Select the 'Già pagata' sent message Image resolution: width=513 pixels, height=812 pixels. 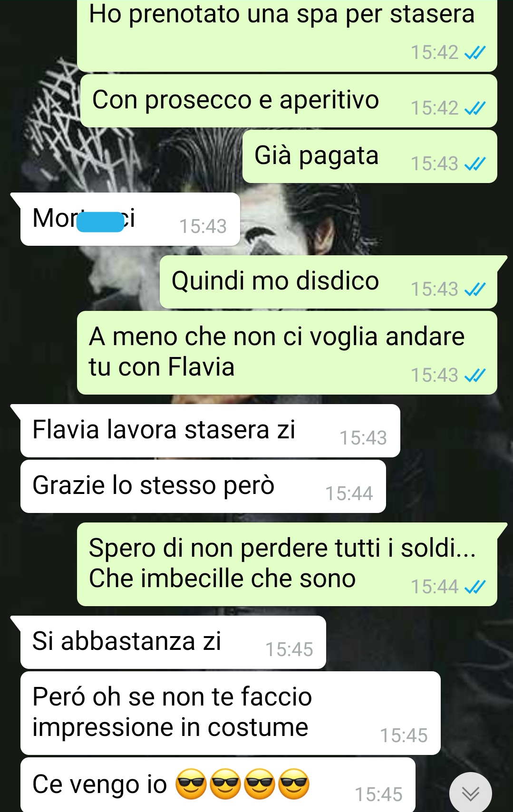pyautogui.click(x=369, y=156)
